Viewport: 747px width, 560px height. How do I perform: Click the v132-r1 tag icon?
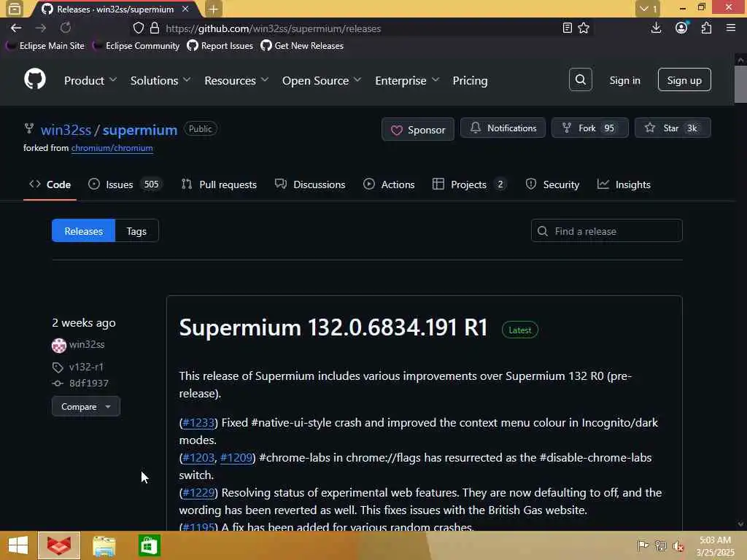click(58, 367)
